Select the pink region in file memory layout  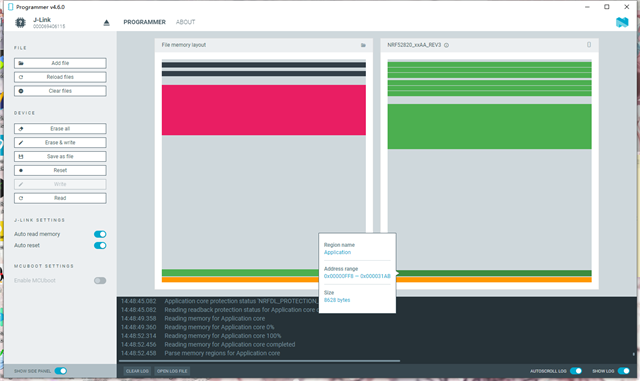[x=264, y=110]
